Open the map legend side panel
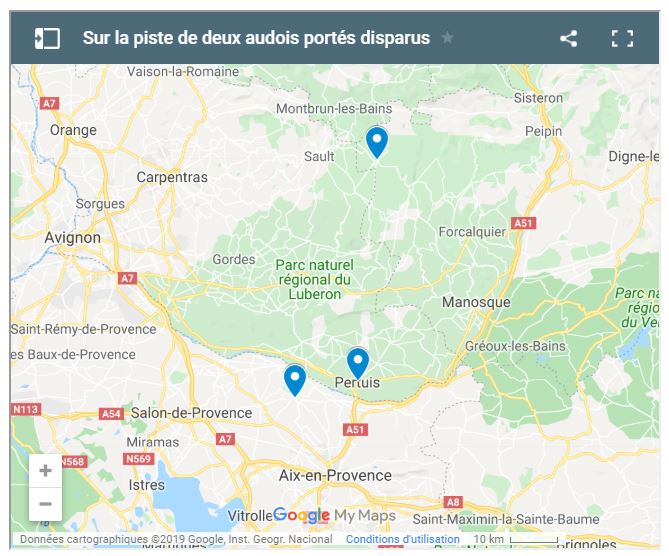The height and width of the screenshot is (556, 669). tap(47, 38)
